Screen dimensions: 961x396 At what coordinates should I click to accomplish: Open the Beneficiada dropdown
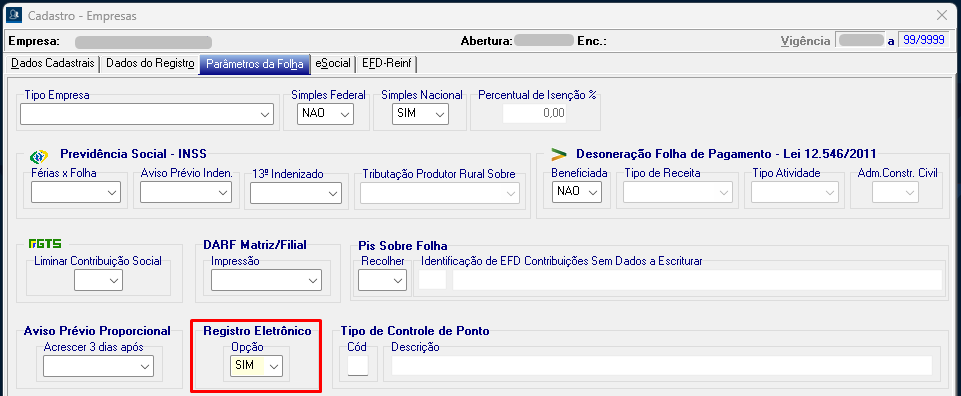pyautogui.click(x=576, y=192)
